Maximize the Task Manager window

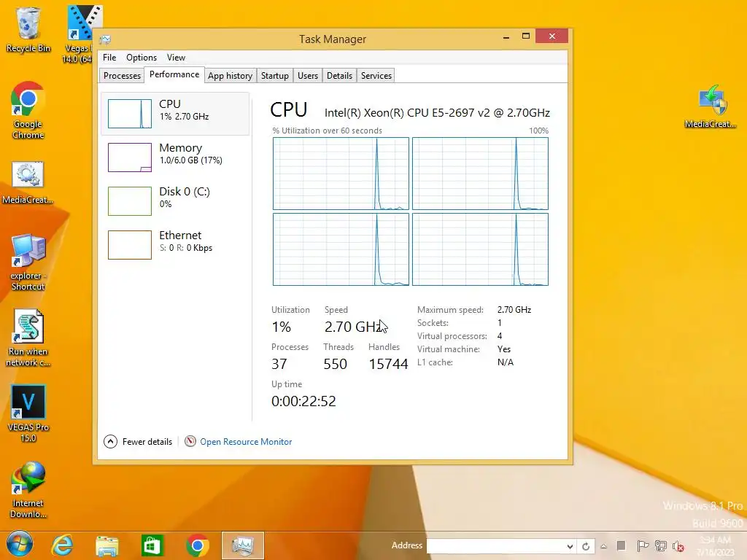526,36
